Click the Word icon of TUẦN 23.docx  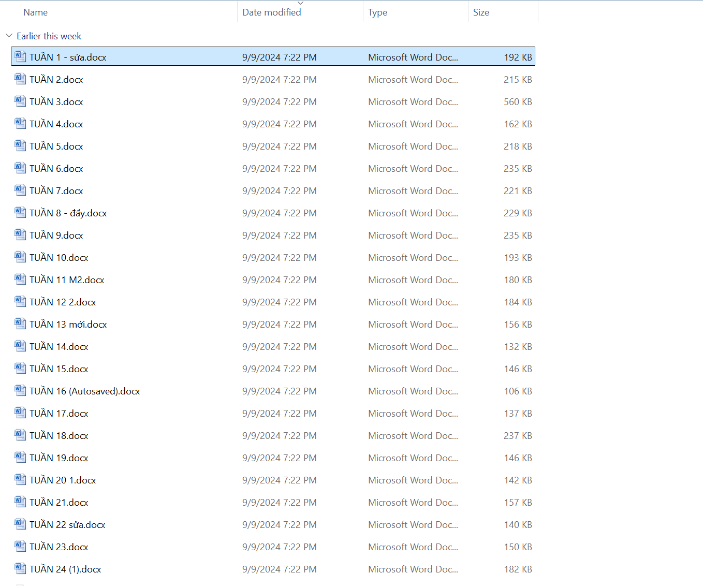[x=20, y=546]
